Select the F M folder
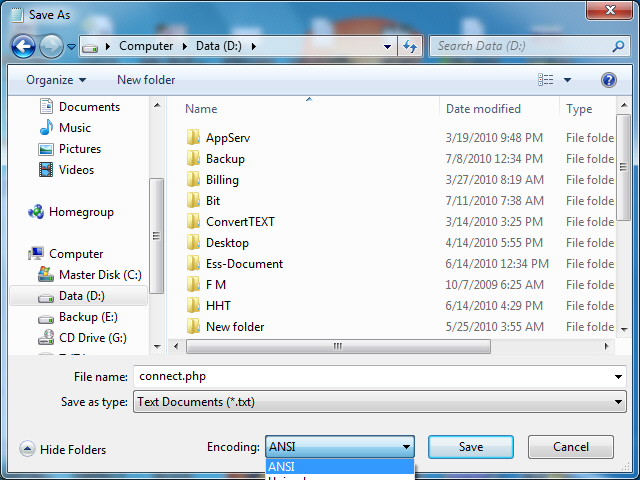The height and width of the screenshot is (480, 640). (207, 285)
